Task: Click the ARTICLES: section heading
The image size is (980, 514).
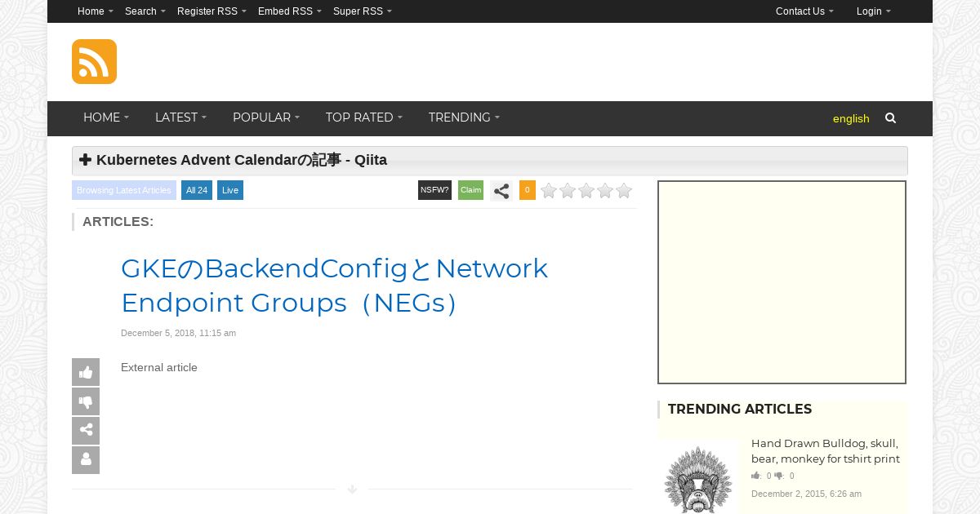Action: tap(118, 222)
